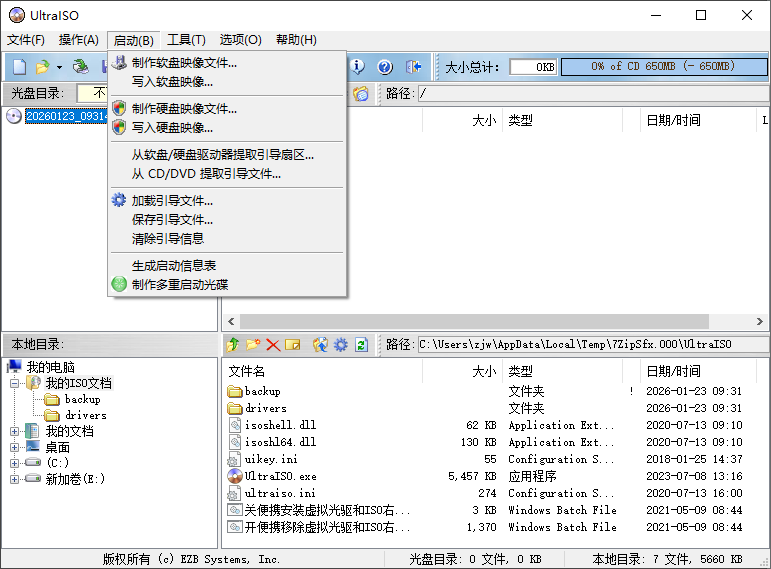This screenshot has height=569, width=771.
Task: Click the horizontal scrollbar left arrow
Action: coord(232,322)
